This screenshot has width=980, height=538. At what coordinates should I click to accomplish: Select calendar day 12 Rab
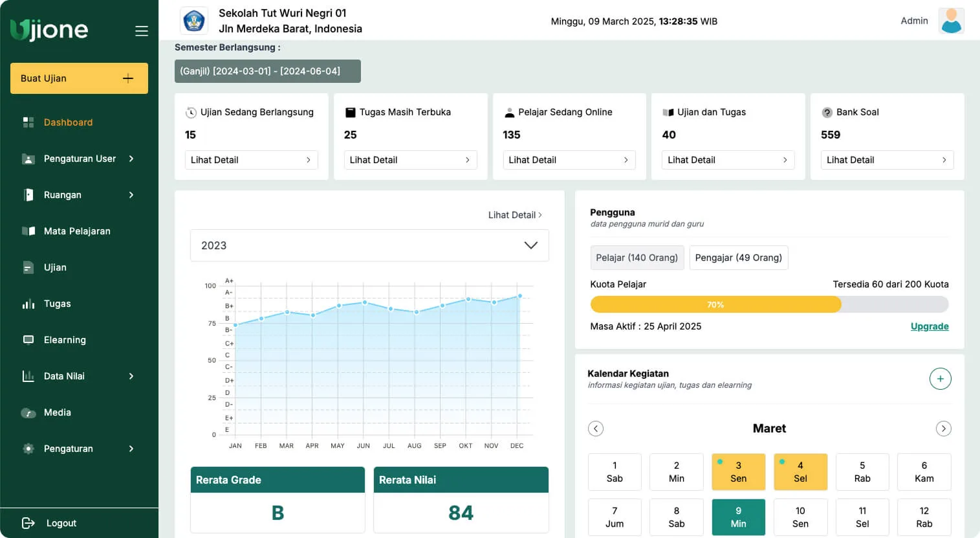[x=924, y=517]
